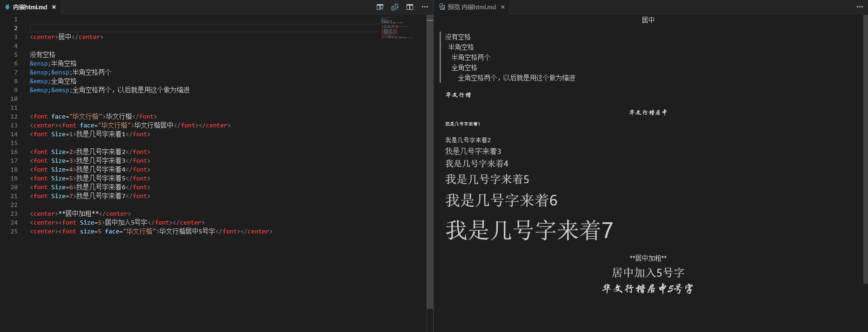Screen dimensions: 868x332
Task: Click the font Size=4 code line
Action: coord(90,169)
